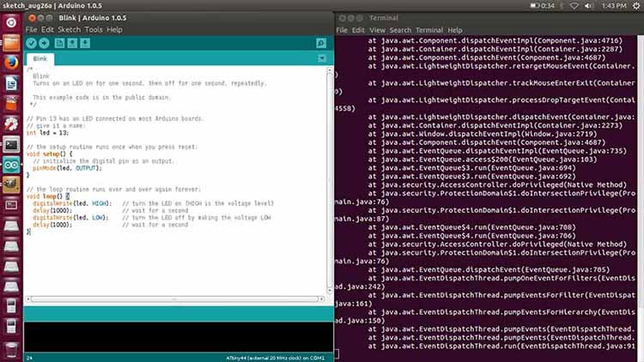Viewport: 644px width, 362px height.
Task: Click the editor vertical scrollbar in Arduino
Action: click(x=330, y=181)
